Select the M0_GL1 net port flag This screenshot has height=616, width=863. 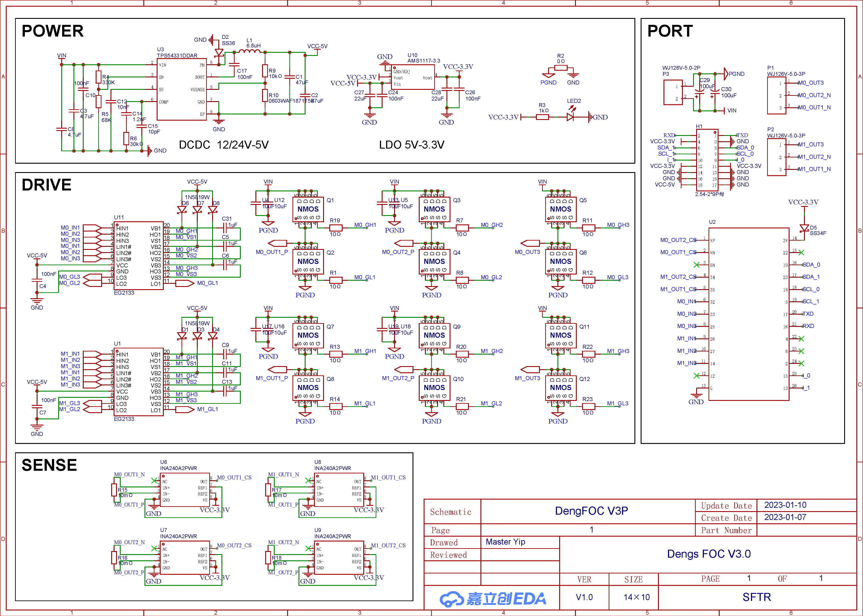point(185,283)
